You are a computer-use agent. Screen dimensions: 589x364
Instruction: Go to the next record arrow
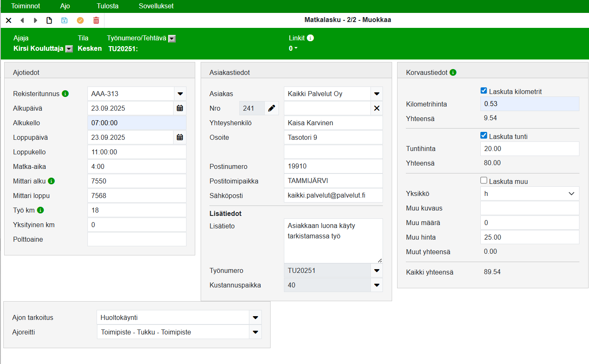(36, 20)
